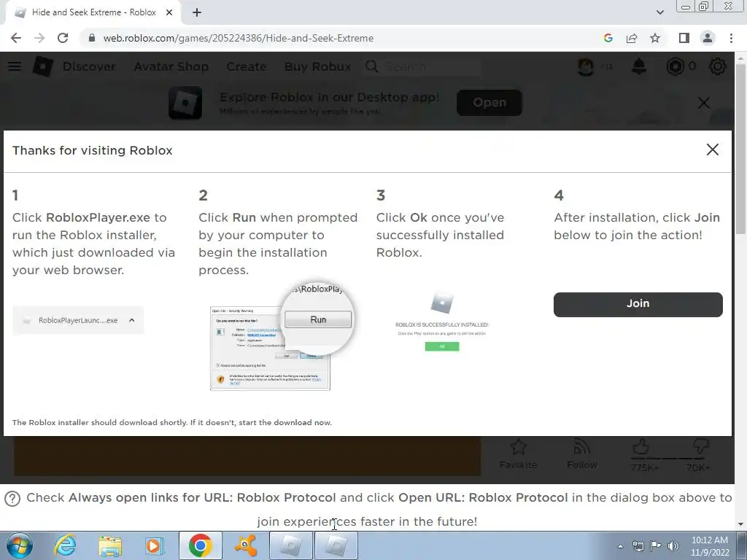Show hidden system tray icons
747x560 pixels.
620,546
